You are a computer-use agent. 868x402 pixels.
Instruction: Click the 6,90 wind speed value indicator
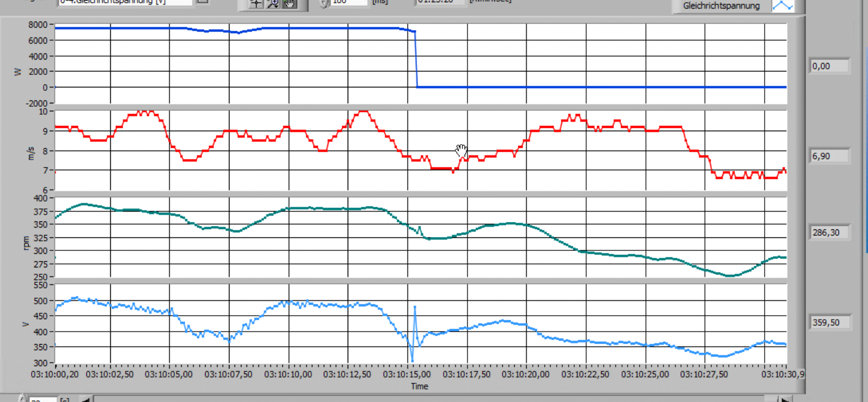coord(829,156)
